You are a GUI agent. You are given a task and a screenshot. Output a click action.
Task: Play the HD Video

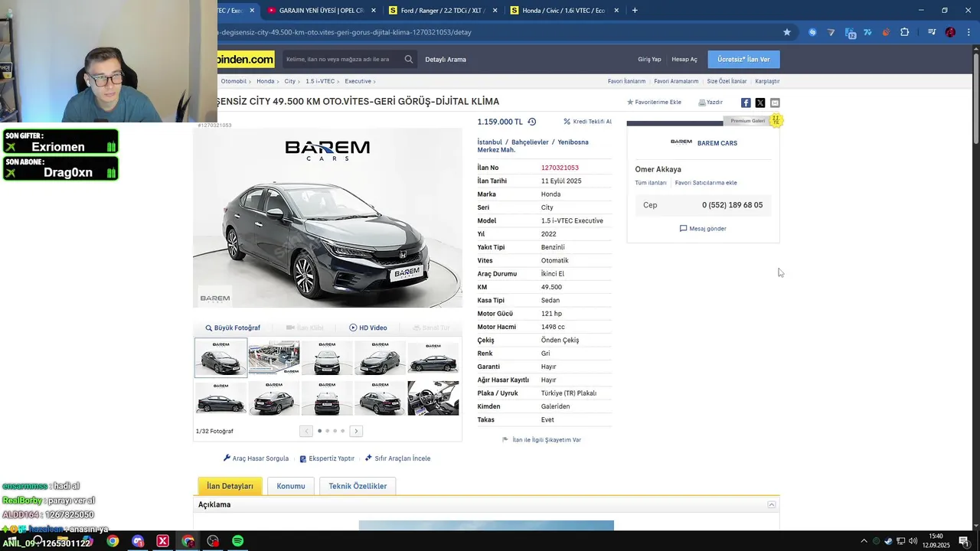367,328
